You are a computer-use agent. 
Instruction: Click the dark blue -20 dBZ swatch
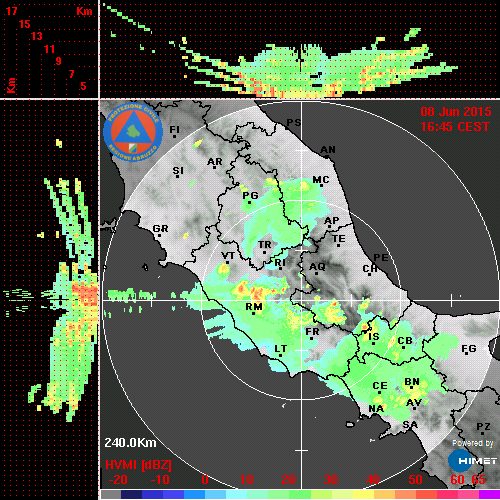click(x=131, y=494)
